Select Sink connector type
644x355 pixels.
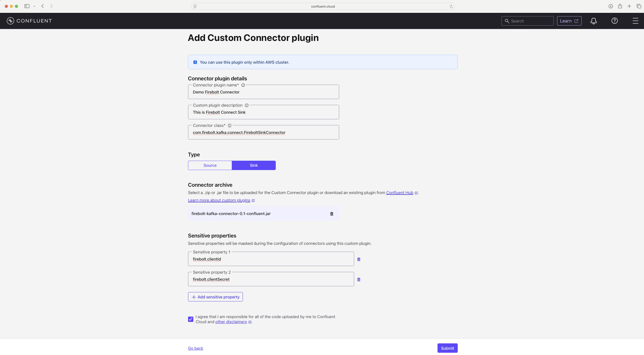point(254,165)
